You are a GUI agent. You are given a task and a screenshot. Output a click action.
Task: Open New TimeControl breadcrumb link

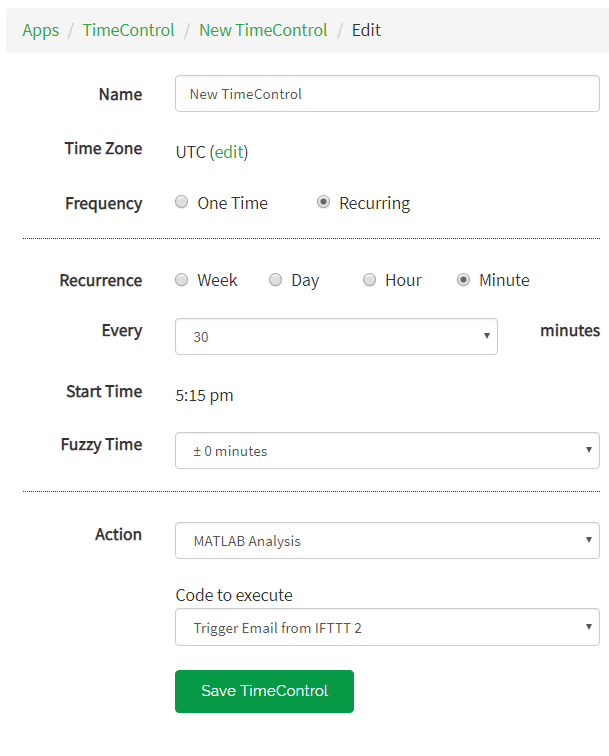(x=263, y=30)
